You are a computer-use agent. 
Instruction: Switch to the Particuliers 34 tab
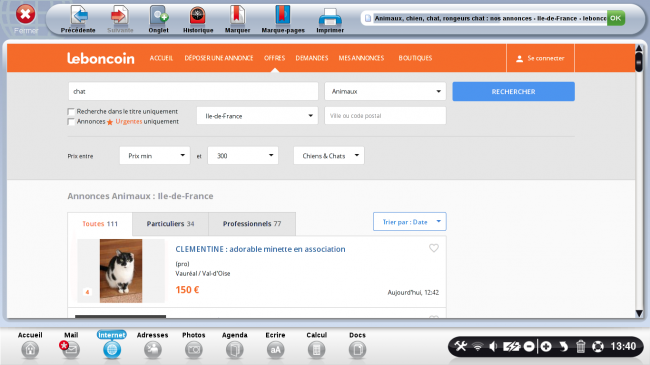point(170,224)
